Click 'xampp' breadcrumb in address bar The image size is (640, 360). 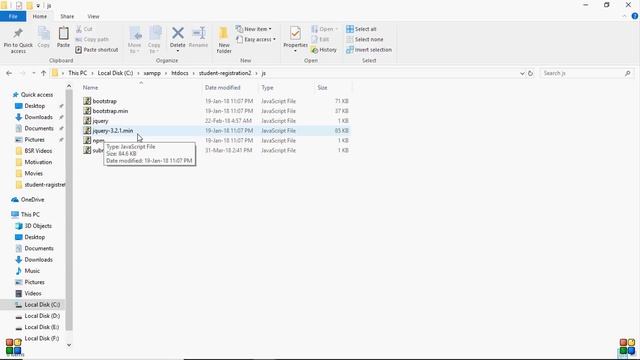pyautogui.click(x=152, y=73)
